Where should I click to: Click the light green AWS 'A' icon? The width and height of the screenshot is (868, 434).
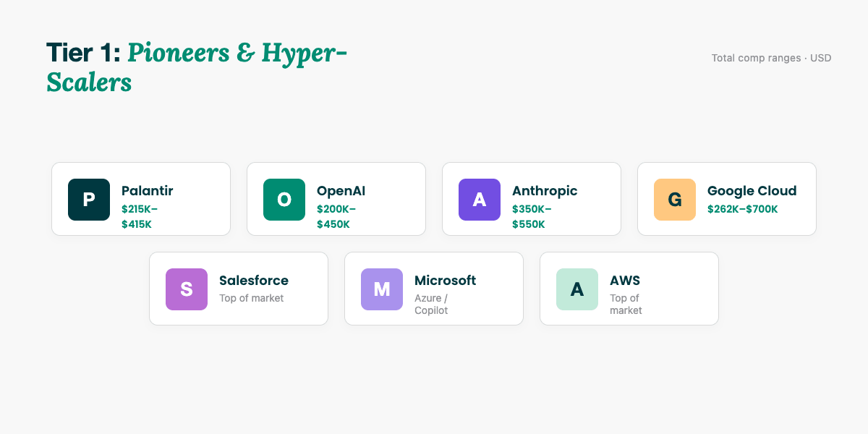click(577, 289)
